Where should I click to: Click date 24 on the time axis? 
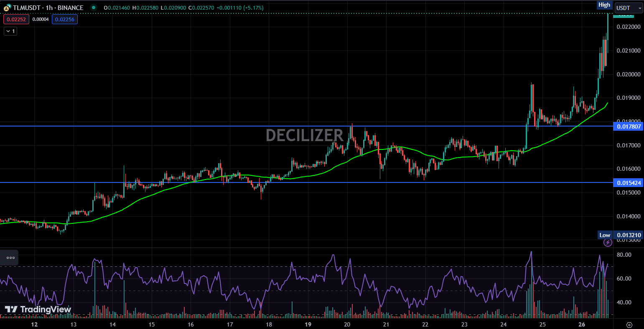pos(503,324)
